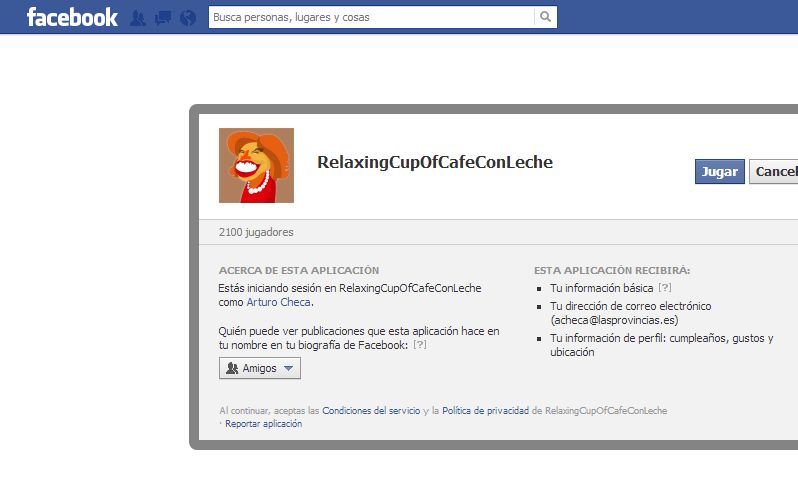The image size is (798, 503).
Task: Click the Facebook logo
Action: [x=72, y=17]
